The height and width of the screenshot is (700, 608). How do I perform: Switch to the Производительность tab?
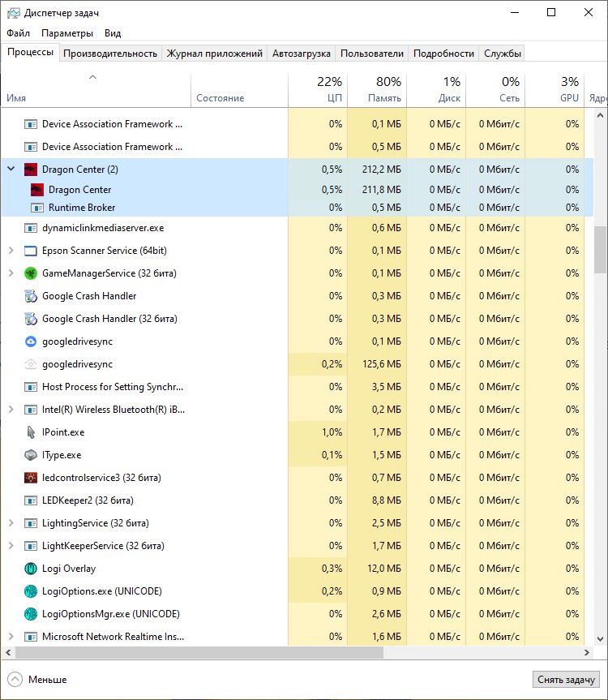point(110,54)
